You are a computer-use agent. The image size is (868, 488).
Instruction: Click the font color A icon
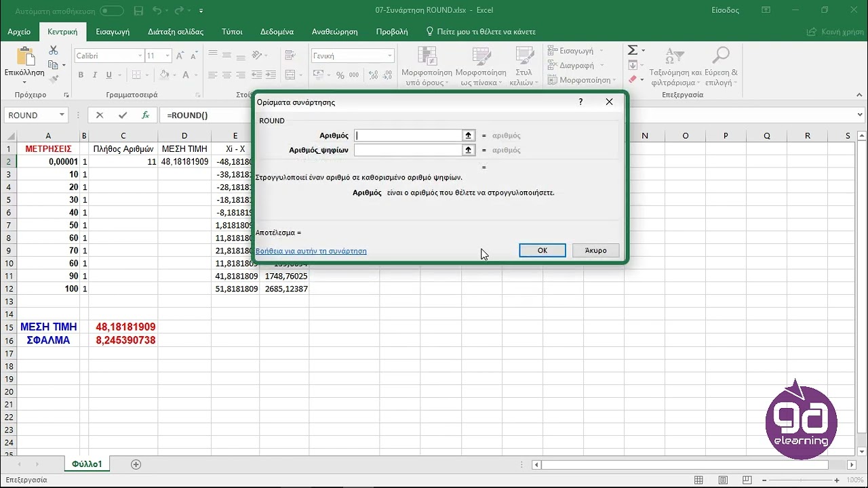tap(184, 75)
